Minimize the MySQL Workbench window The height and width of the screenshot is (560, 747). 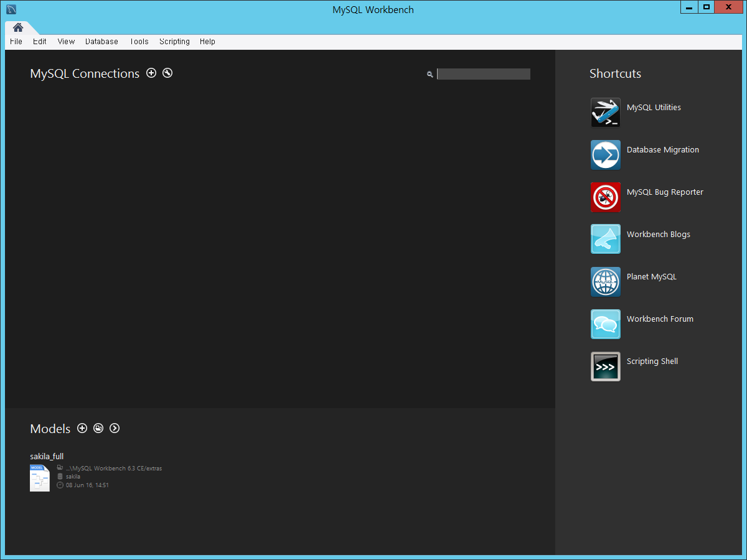click(688, 7)
